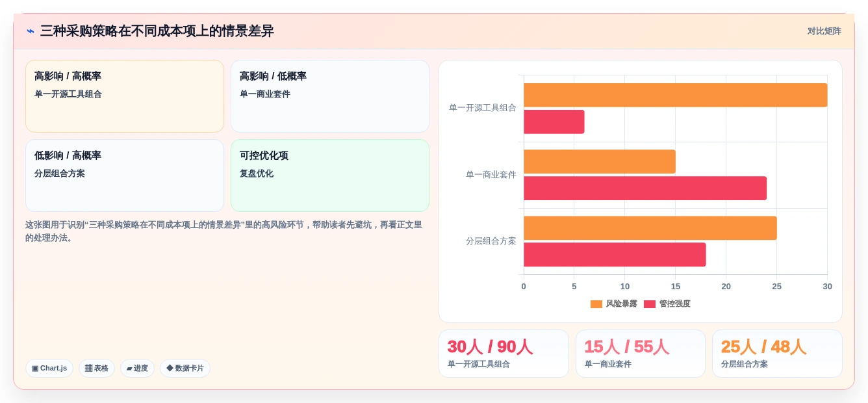The image size is (868, 403).
Task: Open the 可控优化项 card
Action: [330, 175]
